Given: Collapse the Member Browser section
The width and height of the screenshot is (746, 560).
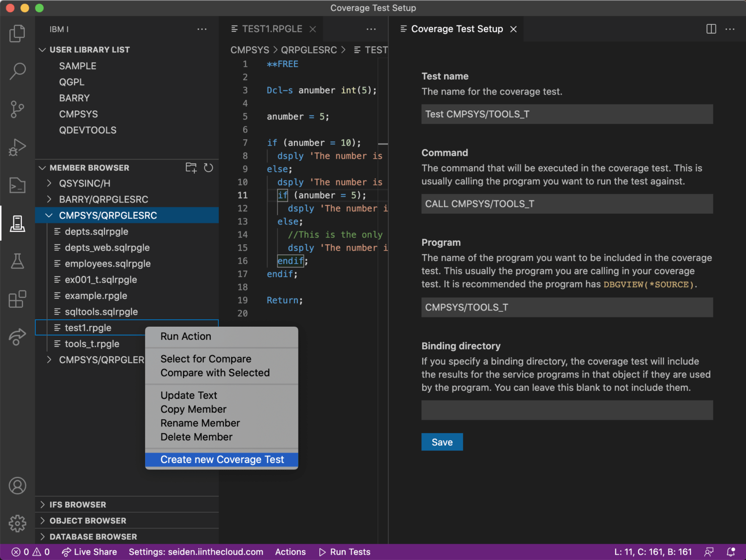Looking at the screenshot, I should (x=43, y=168).
